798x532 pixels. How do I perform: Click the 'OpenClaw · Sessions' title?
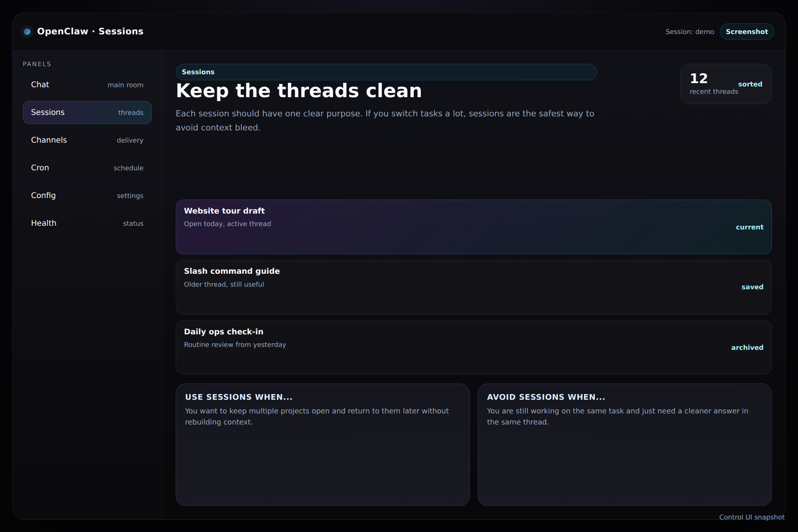point(90,31)
